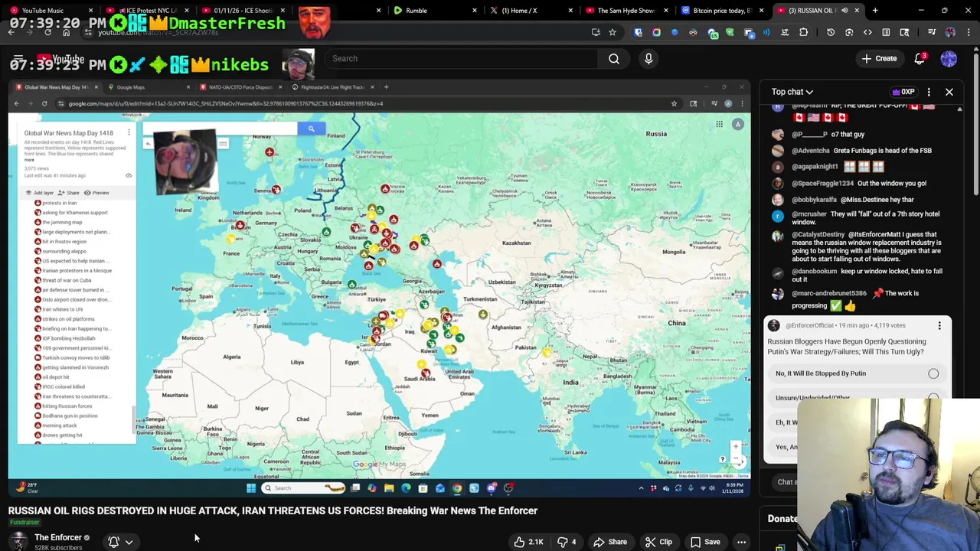Image resolution: width=980 pixels, height=551 pixels.
Task: Click the layer list scrollbar in map panel
Action: coord(135,421)
